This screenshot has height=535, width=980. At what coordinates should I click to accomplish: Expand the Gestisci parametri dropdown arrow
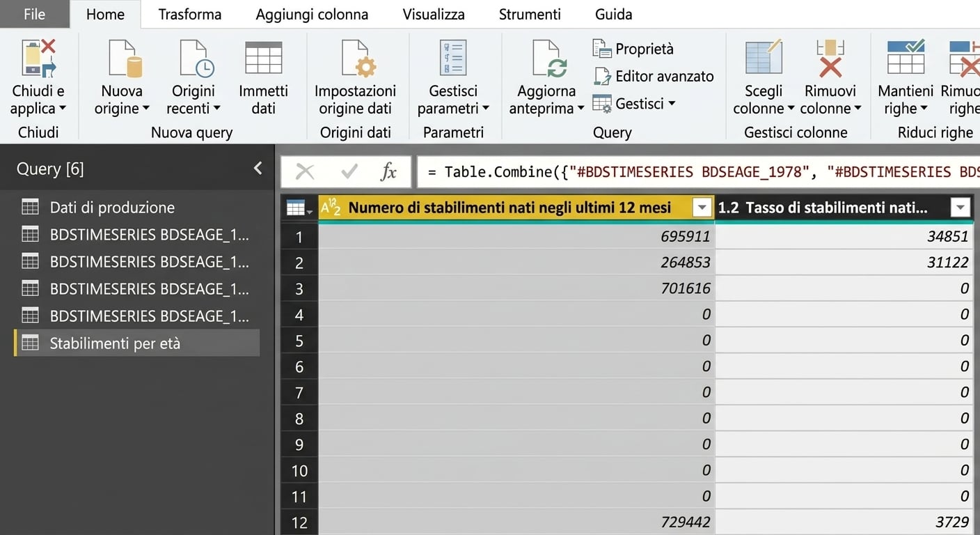point(486,109)
